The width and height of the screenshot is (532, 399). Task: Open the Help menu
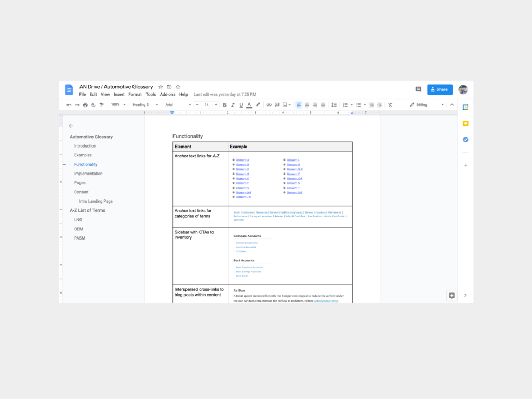pos(183,95)
